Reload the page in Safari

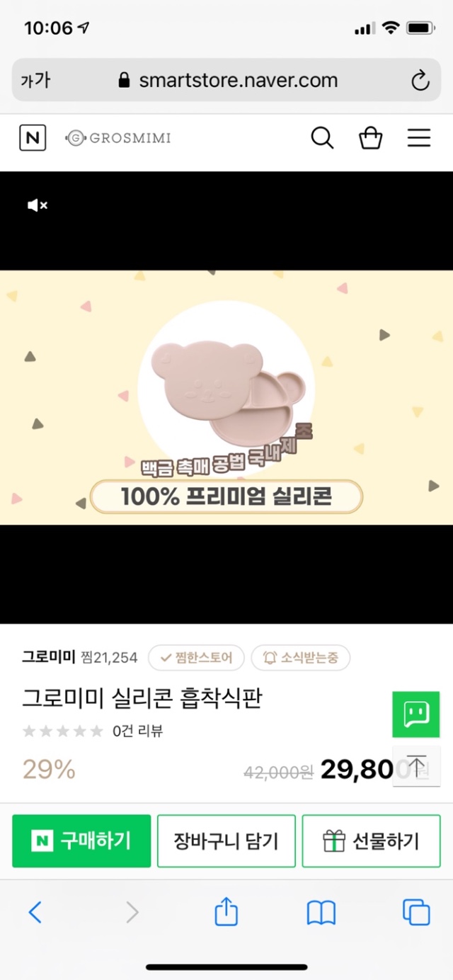pos(420,81)
